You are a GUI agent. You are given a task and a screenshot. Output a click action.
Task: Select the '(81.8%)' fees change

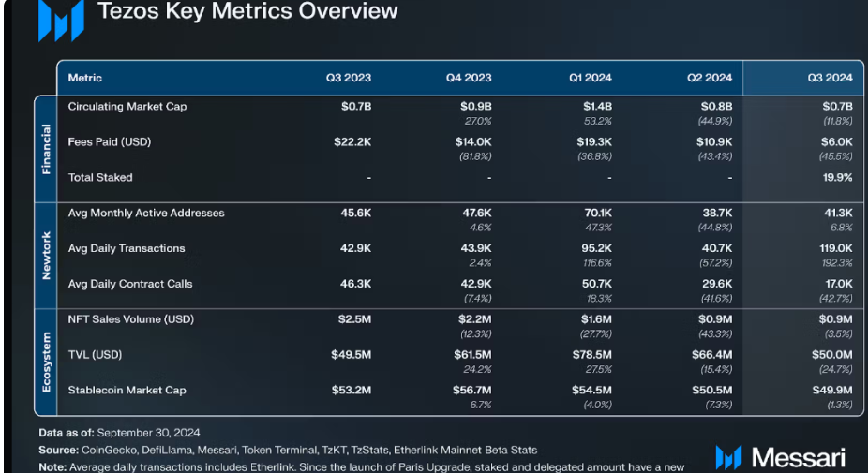(475, 156)
